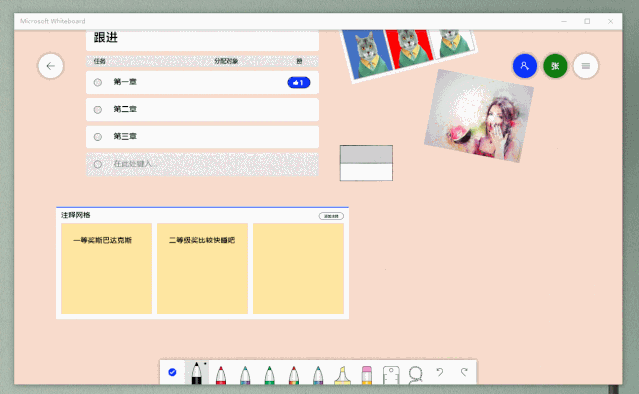Check the circle in the placeholder task row

coord(98,164)
